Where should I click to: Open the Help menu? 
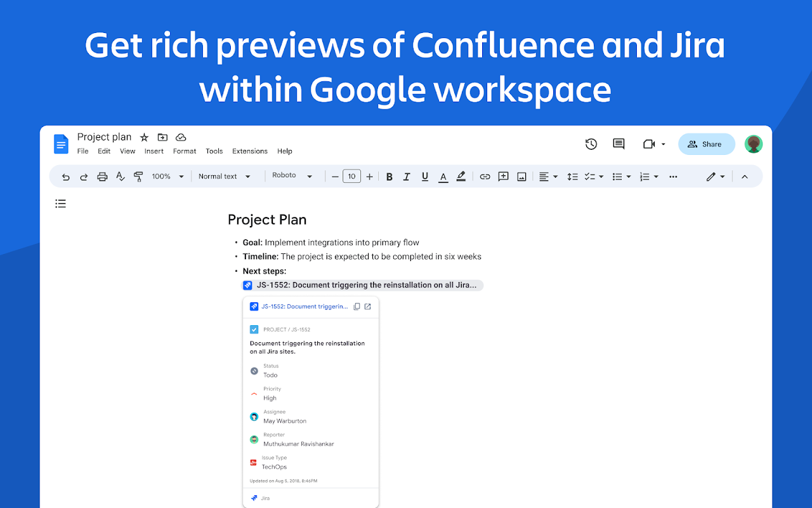pyautogui.click(x=285, y=151)
